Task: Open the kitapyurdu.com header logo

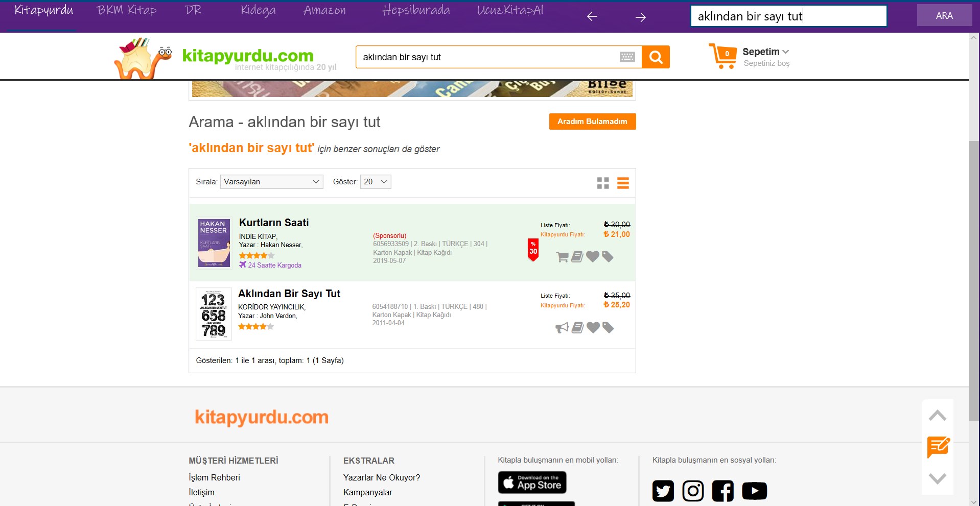Action: [x=225, y=58]
